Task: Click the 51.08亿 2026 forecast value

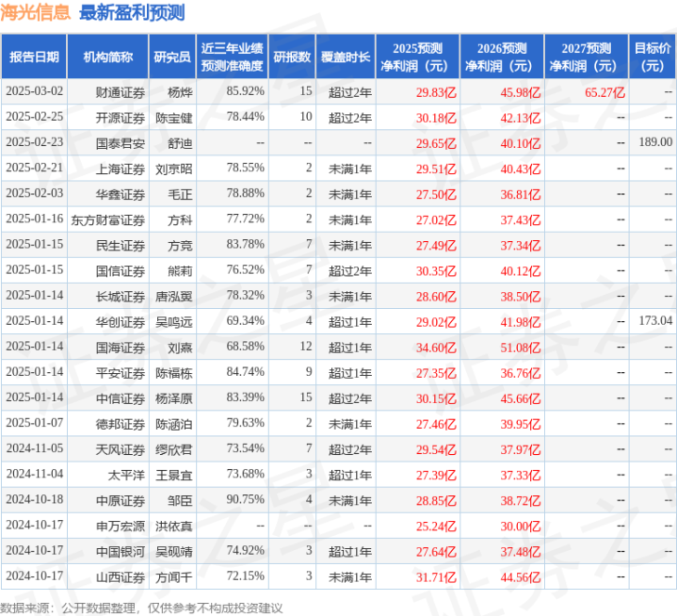Action: (x=521, y=348)
